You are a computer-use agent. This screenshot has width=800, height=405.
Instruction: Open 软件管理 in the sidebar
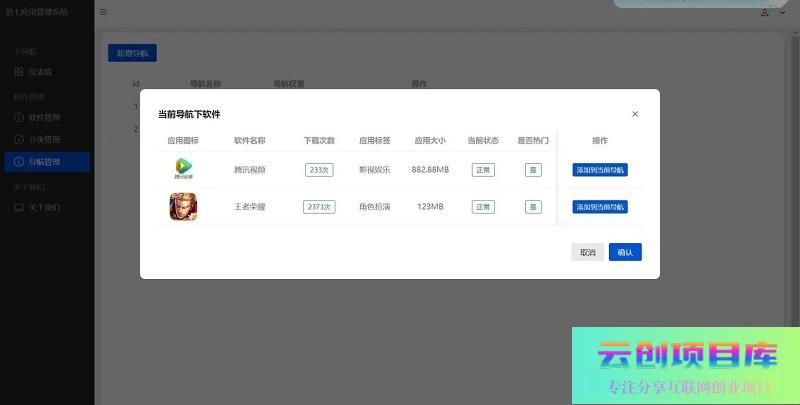coord(44,117)
